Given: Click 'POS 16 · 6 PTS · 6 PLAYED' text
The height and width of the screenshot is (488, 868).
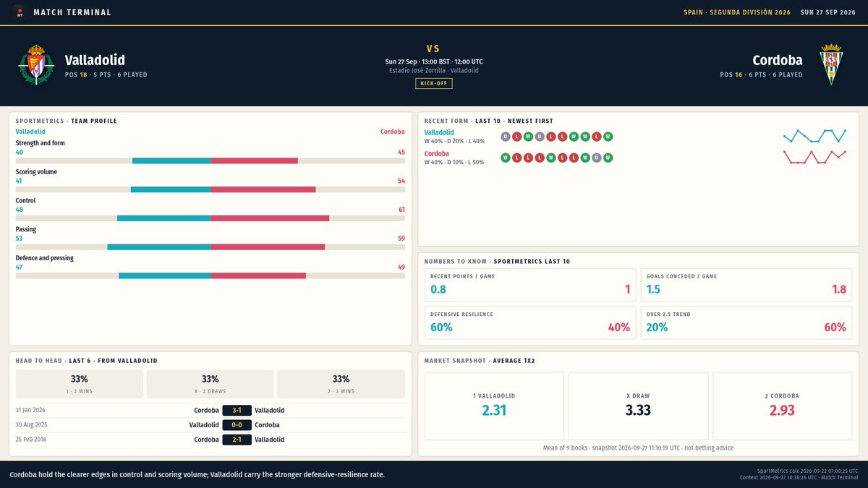Looking at the screenshot, I should pos(762,74).
